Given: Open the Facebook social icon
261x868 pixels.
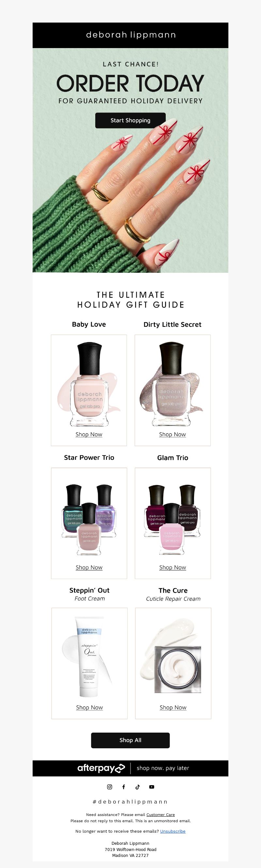Looking at the screenshot, I should pos(123,787).
